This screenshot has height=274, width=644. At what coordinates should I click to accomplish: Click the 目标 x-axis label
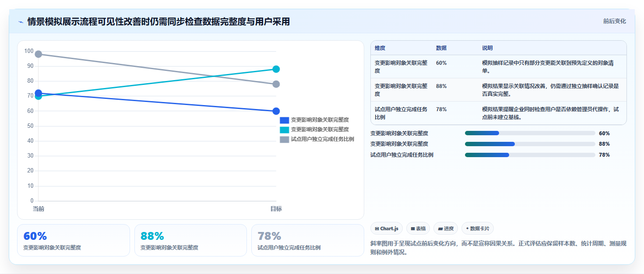[x=276, y=209]
